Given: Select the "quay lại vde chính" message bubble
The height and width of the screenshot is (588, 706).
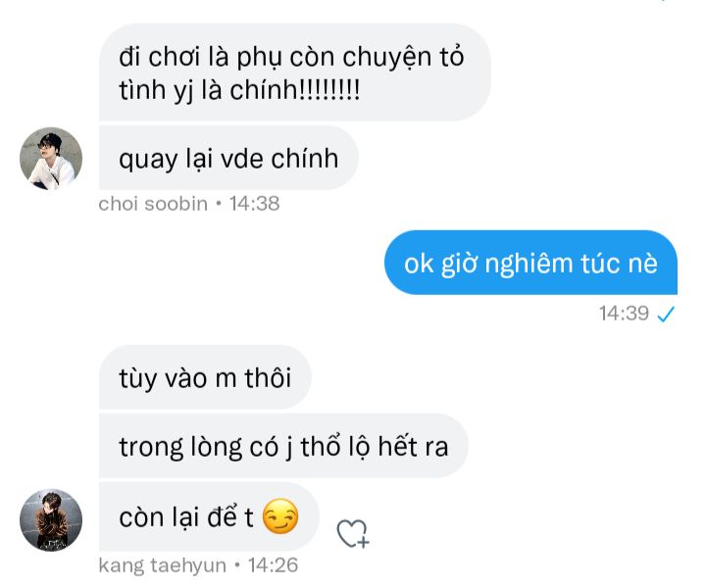Looking at the screenshot, I should point(228,158).
